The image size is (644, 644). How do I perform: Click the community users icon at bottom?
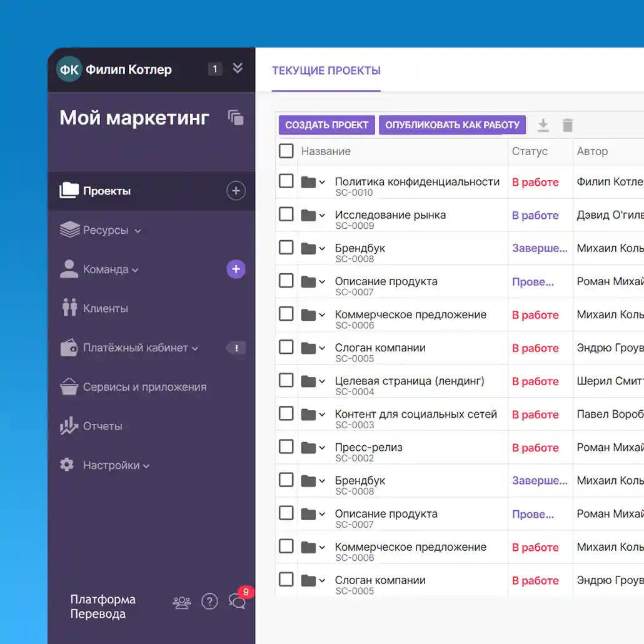(181, 601)
